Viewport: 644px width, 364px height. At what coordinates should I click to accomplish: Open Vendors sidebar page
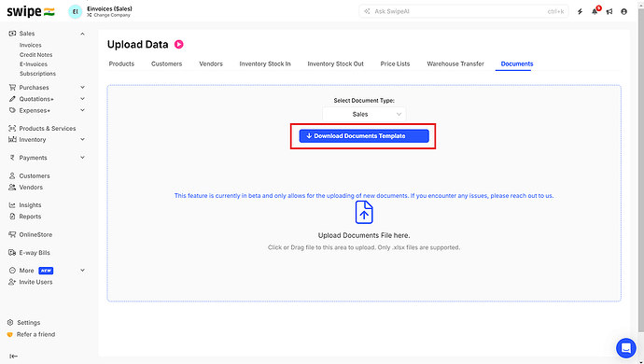[x=31, y=188]
